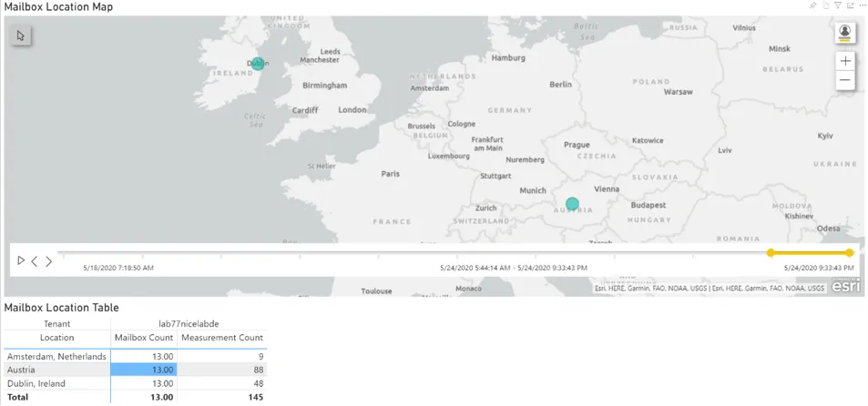
Task: Click the ArcGIS account sign-in icon
Action: [845, 33]
